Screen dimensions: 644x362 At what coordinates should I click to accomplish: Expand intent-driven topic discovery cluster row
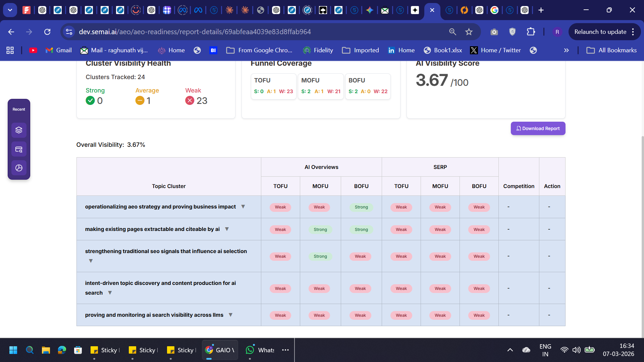pos(110,293)
